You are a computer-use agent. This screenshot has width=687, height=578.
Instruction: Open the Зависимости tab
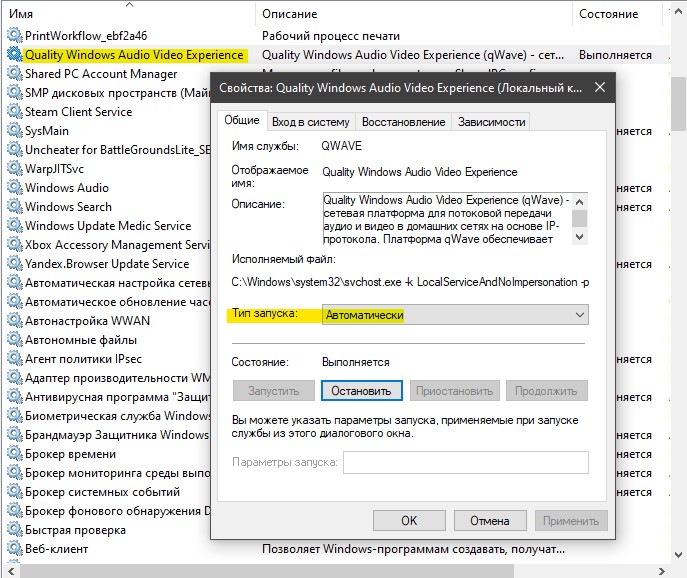point(491,122)
